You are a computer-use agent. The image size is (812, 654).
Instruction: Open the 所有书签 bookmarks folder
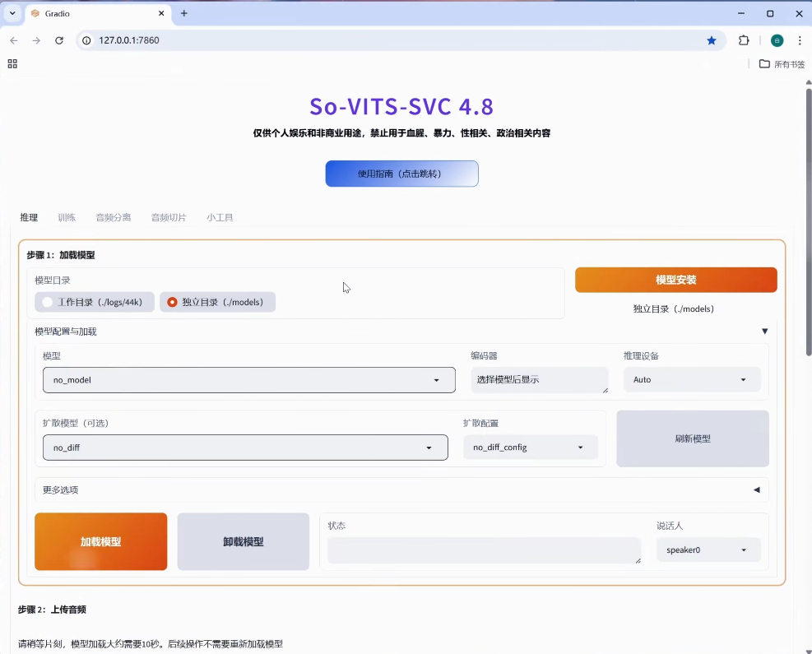click(x=782, y=64)
